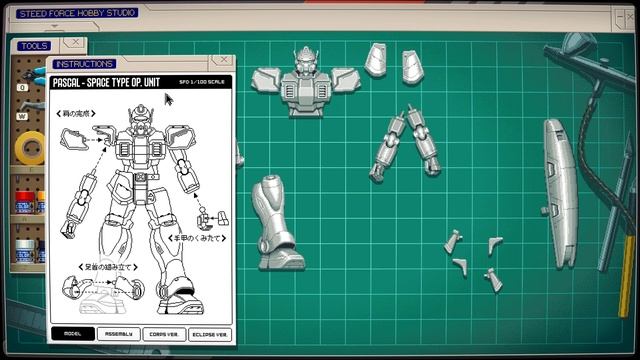Pick the top-right small fin part

[495, 245]
